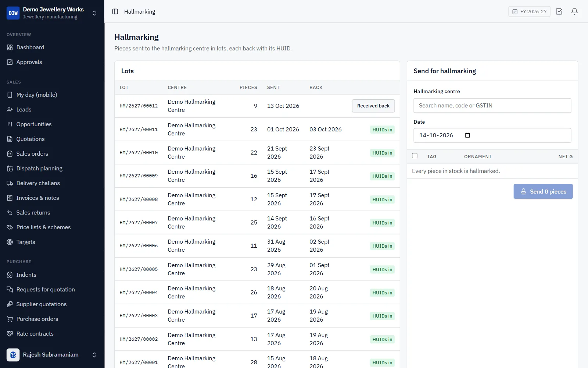Go to Supplier quotations
Viewport: 588px width, 368px height.
tap(52, 304)
